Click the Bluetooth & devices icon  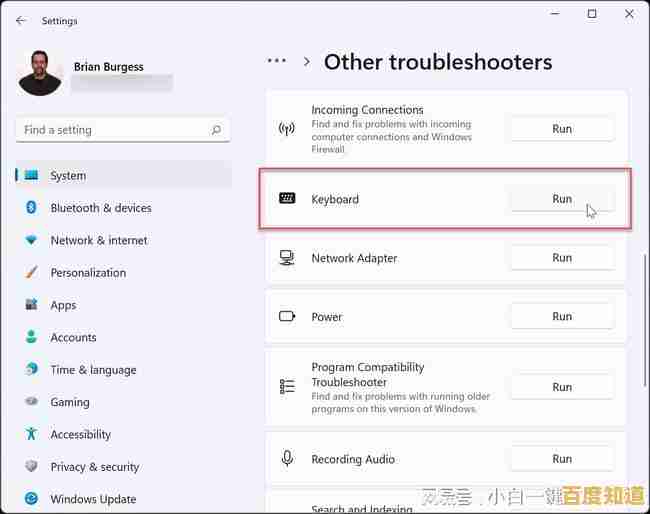tap(31, 208)
